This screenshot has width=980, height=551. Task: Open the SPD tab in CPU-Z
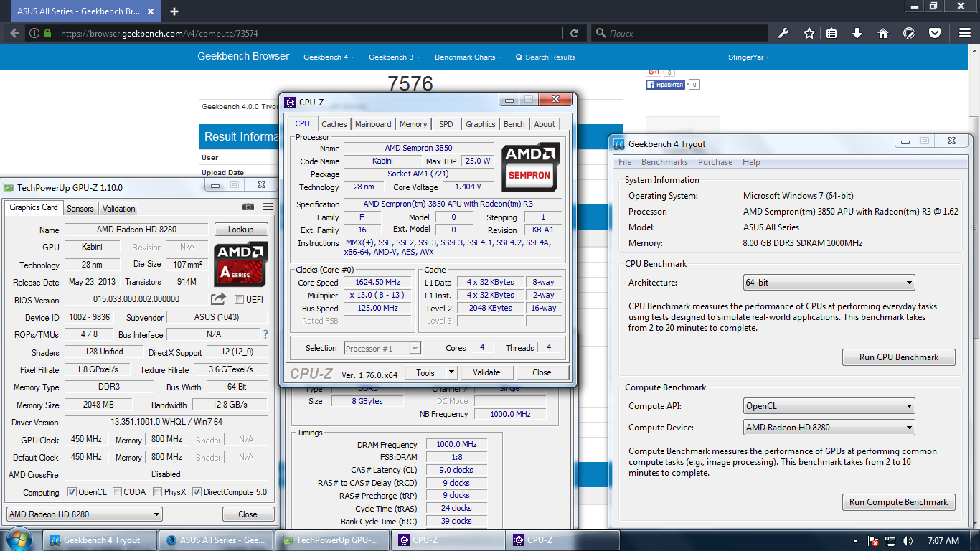click(x=446, y=124)
